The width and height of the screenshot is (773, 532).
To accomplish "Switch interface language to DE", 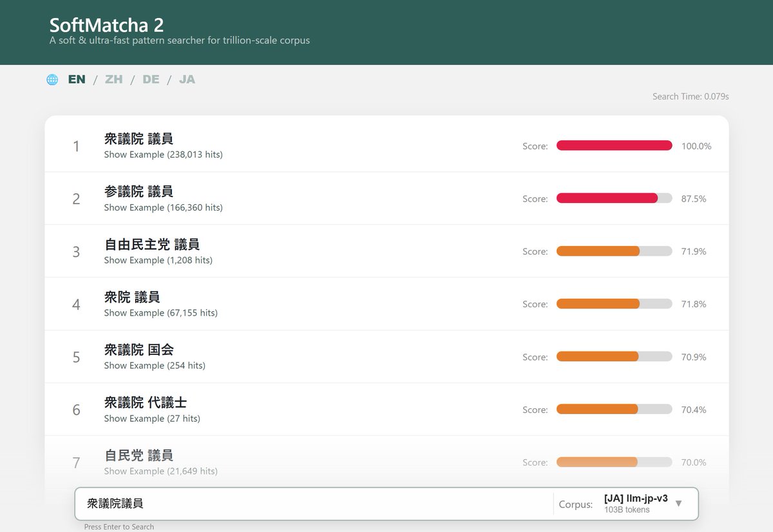I will coord(151,80).
